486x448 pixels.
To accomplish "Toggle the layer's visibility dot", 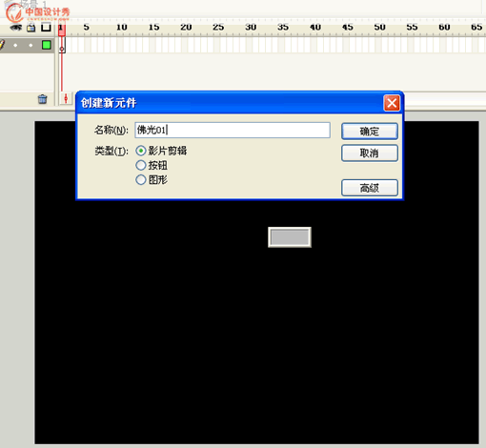I will click(x=15, y=46).
